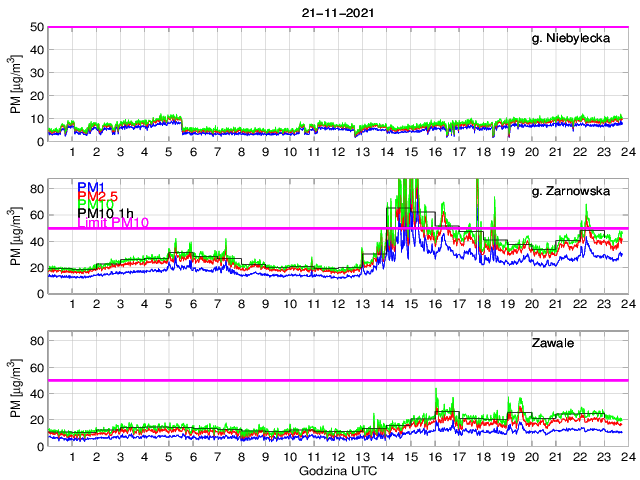The image size is (640, 480).
Task: Click the blue PM1 legend entry
Action: point(91,187)
